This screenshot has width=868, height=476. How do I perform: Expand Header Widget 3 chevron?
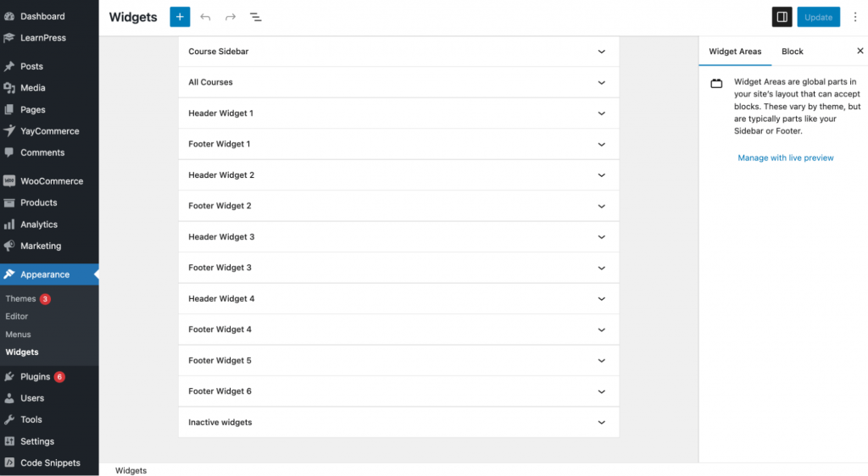[x=601, y=237]
